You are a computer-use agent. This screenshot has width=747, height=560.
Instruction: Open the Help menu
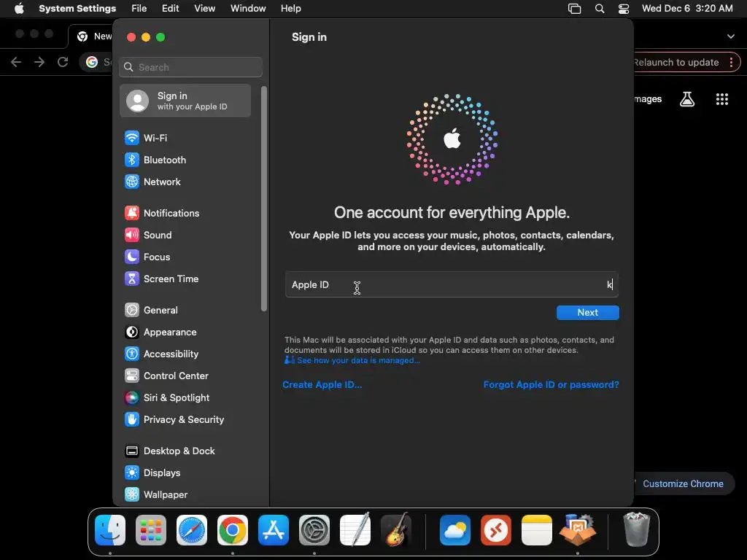(290, 9)
